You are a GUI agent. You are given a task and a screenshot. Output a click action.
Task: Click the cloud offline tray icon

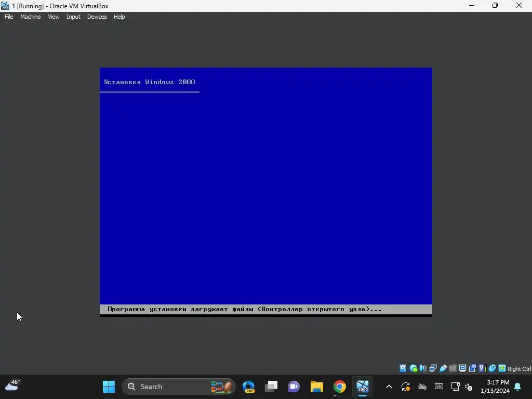[x=422, y=387]
